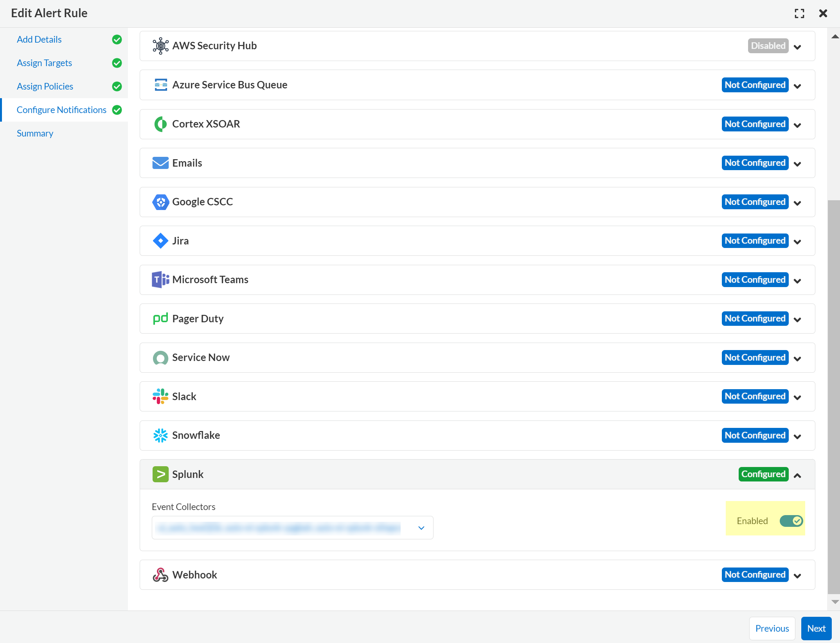840x643 pixels.
Task: Click the Previous button
Action: (772, 629)
